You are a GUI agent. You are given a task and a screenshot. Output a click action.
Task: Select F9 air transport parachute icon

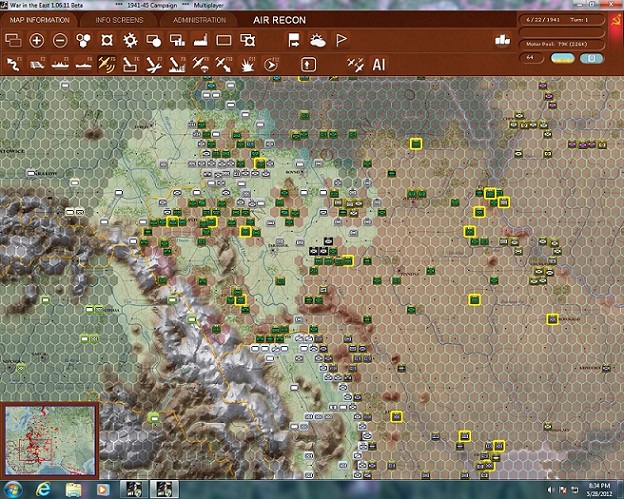201,64
